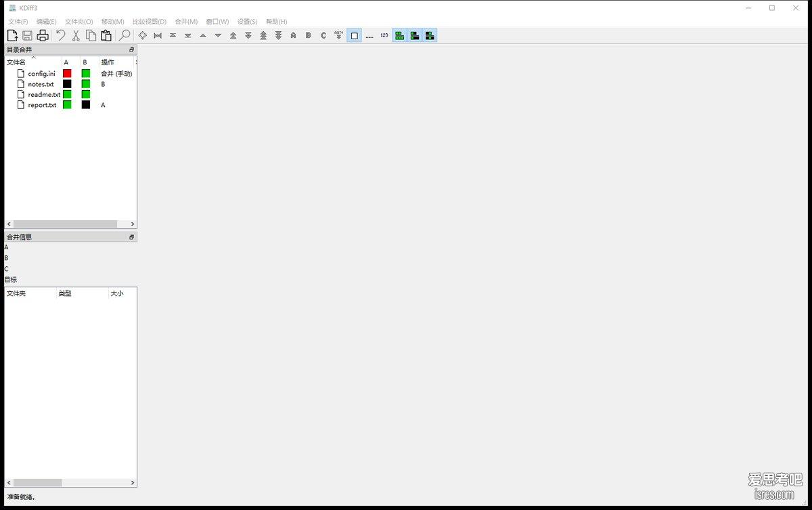This screenshot has height=510, width=812.
Task: Click the 目录合并 list horizontal scrollbar thumb
Action: point(65,224)
